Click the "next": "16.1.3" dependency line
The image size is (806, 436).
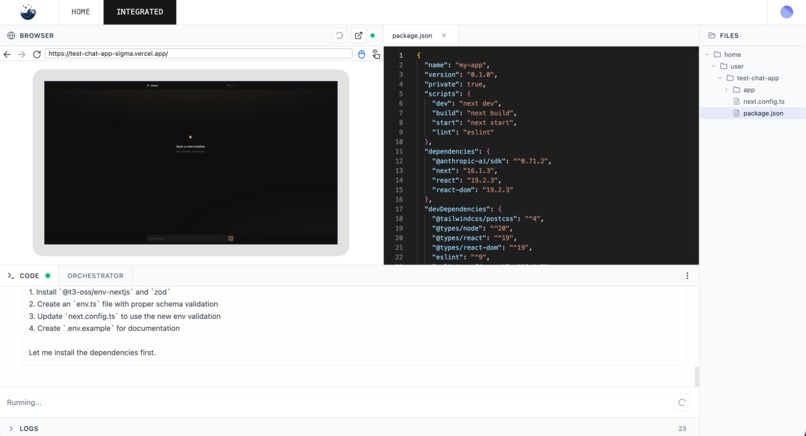click(x=465, y=171)
